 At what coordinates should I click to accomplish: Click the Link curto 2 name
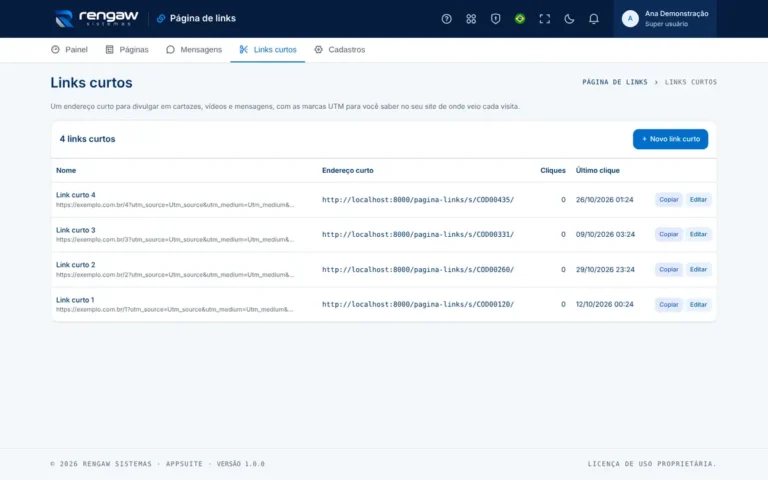75,264
